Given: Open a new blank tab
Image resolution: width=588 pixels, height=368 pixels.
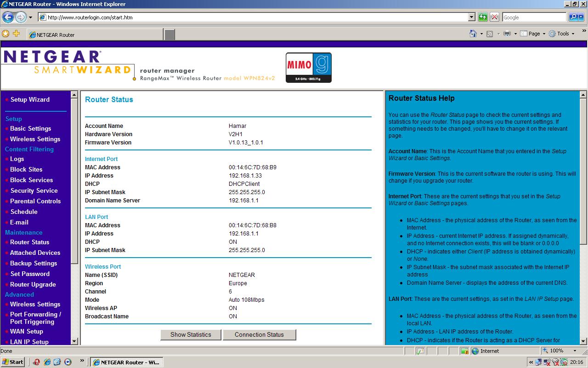Looking at the screenshot, I should [170, 34].
